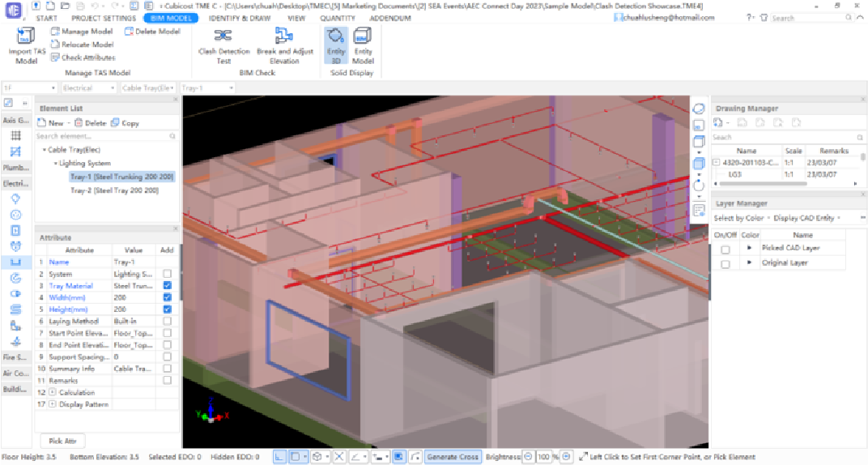
Task: Decrease brightness with the minus icon
Action: (x=528, y=457)
